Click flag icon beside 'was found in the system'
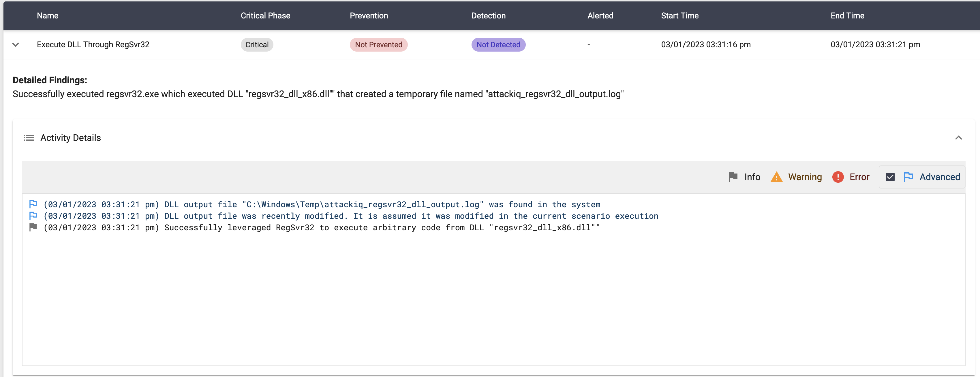This screenshot has height=377, width=980. [33, 204]
